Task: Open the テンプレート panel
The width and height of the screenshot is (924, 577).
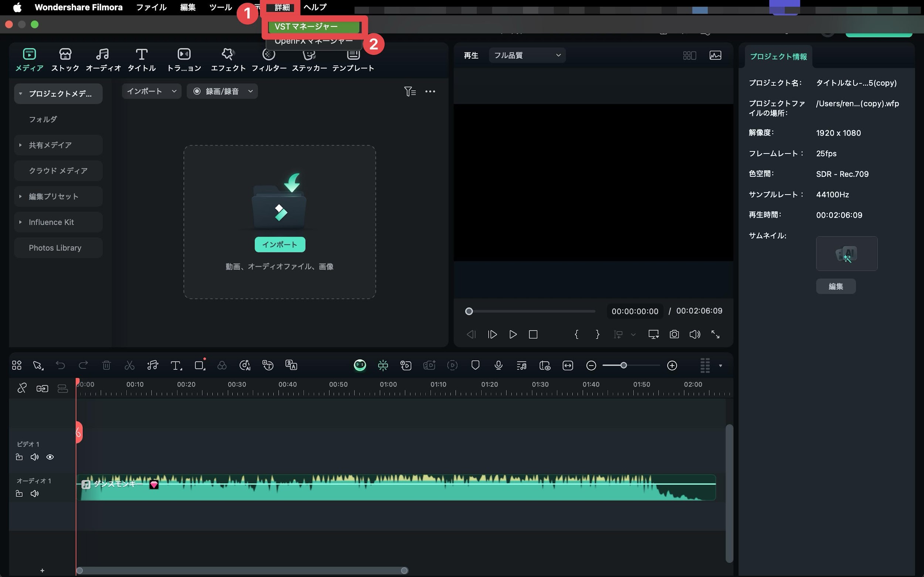Action: tap(353, 59)
